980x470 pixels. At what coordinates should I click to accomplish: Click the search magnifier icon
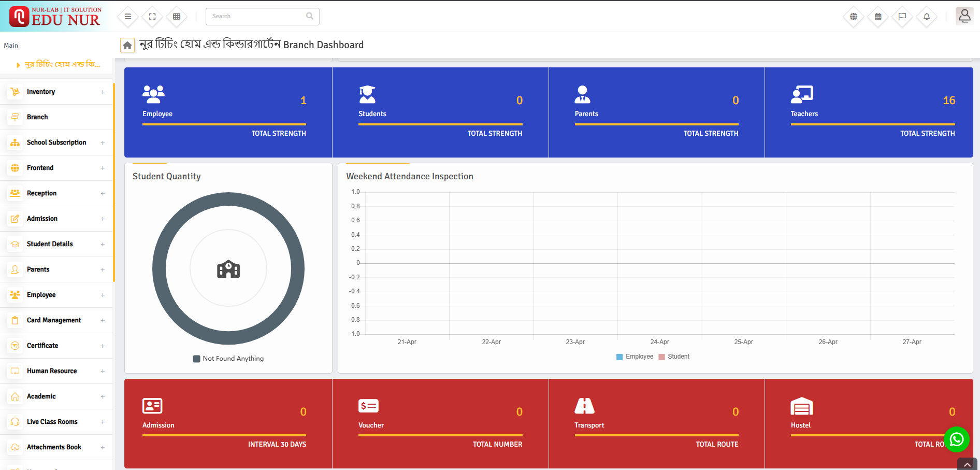(x=310, y=16)
